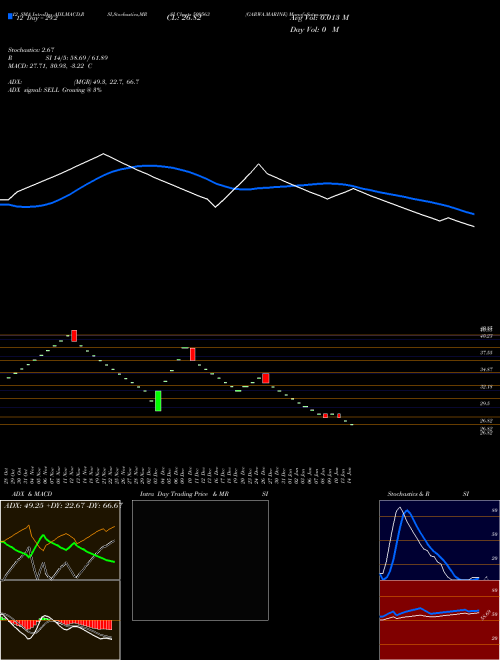Select the 'ADX: 49.25 +DY: 22.67 -DY: 66.67' header
Viewport: 500px width, 660px height.
[63, 506]
